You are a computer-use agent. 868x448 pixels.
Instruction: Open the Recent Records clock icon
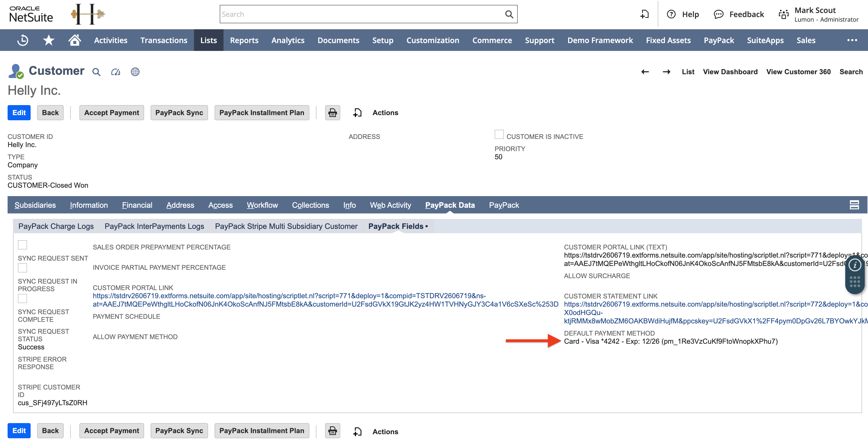tap(22, 40)
